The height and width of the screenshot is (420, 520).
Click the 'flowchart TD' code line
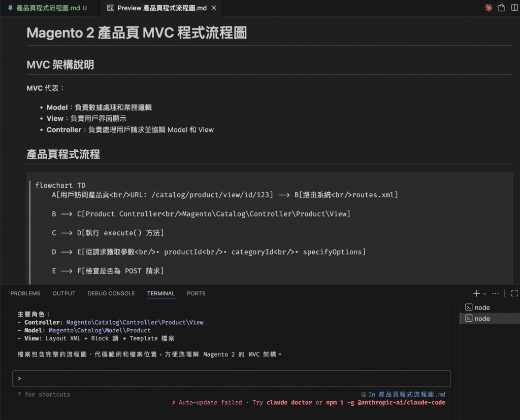click(60, 185)
